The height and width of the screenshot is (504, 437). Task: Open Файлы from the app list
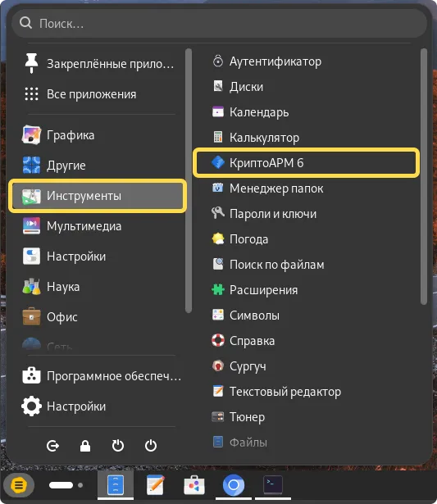(306, 442)
